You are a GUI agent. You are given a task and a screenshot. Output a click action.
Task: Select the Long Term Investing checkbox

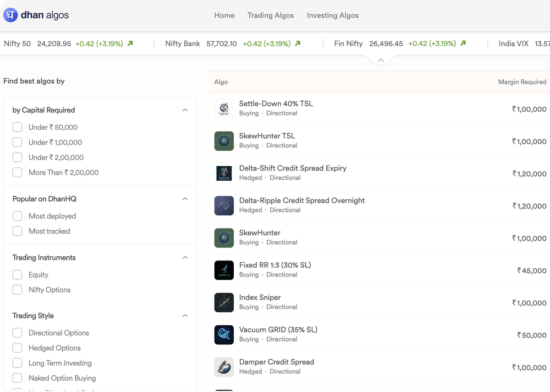(x=17, y=363)
